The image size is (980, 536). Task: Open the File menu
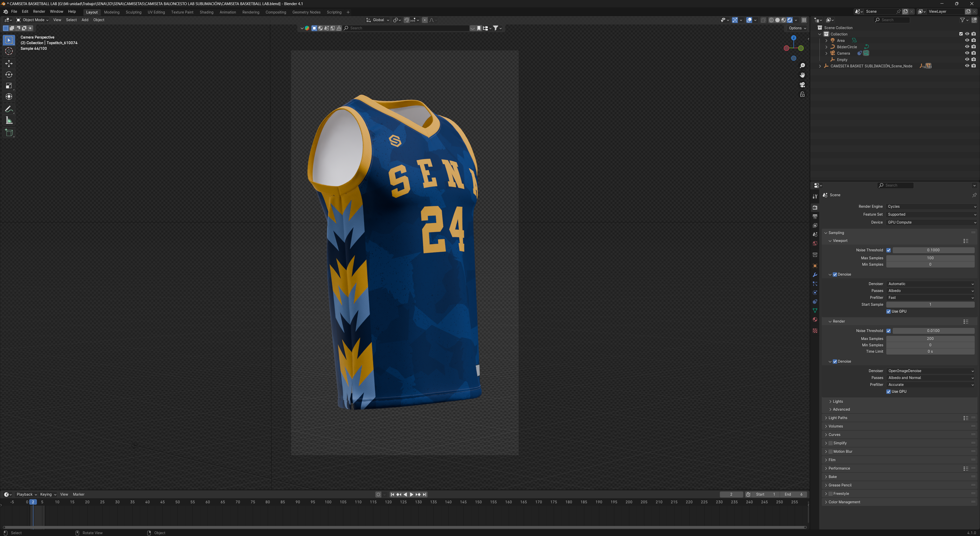[14, 12]
